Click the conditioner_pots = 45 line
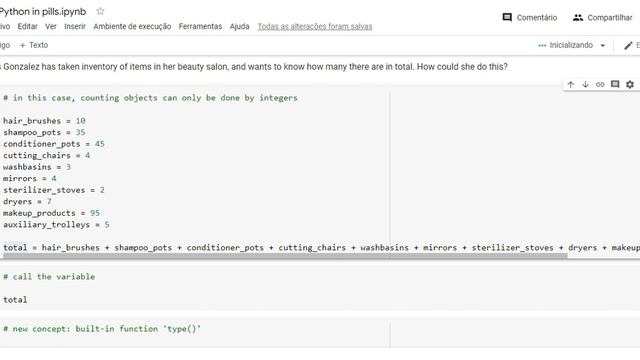The width and height of the screenshot is (640, 360). (54, 144)
